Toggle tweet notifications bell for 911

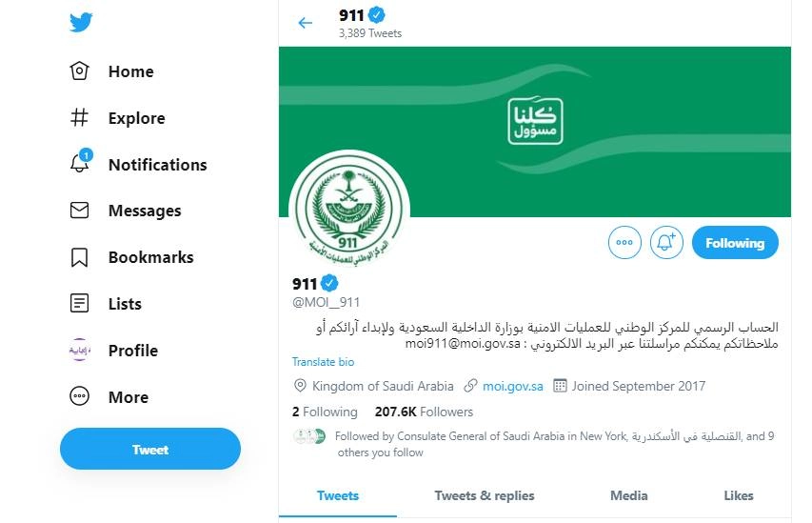(x=666, y=243)
